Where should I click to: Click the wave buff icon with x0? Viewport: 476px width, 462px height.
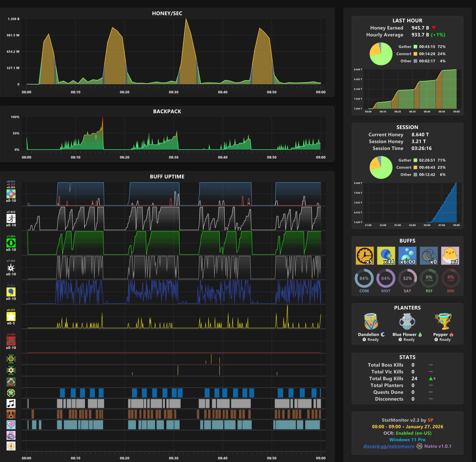(429, 255)
